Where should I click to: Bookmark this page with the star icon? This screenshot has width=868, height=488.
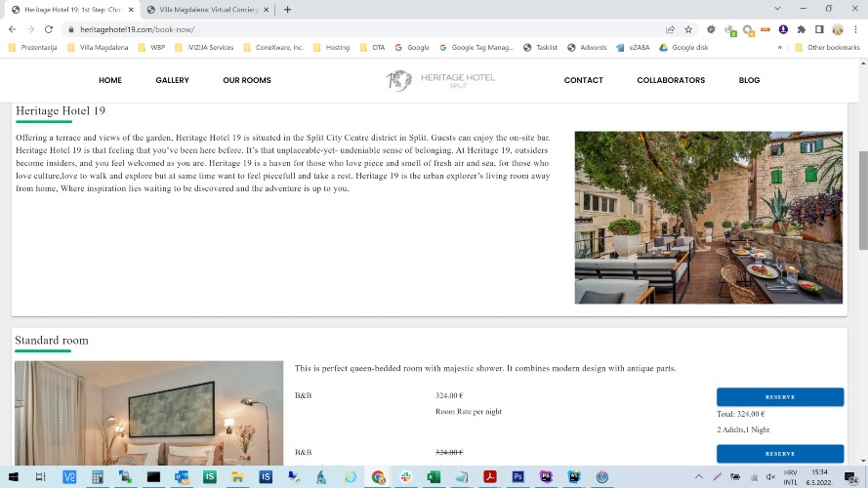(x=688, y=29)
